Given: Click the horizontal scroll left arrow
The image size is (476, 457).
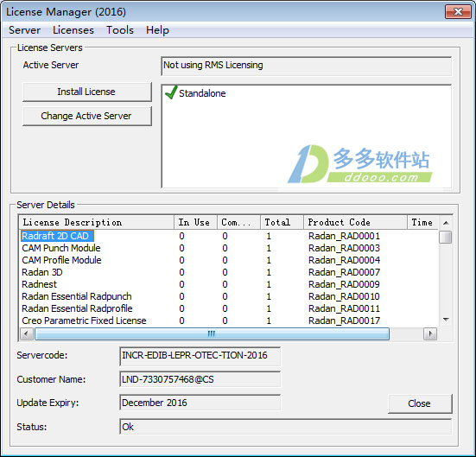Looking at the screenshot, I should click(x=27, y=334).
